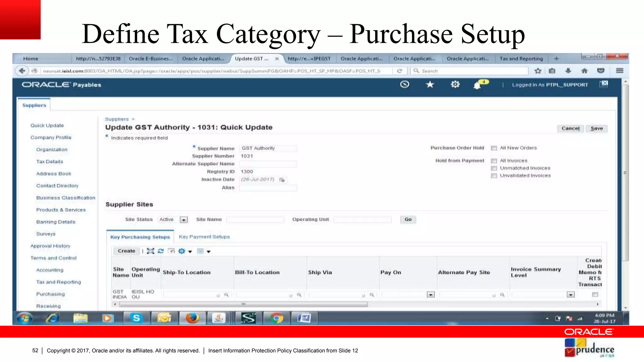Expand the Pay On dropdown
Image resolution: width=644 pixels, height=362 pixels.
430,295
